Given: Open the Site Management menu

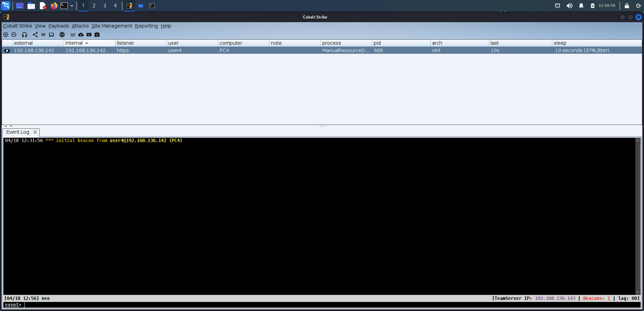Looking at the screenshot, I should [112, 26].
